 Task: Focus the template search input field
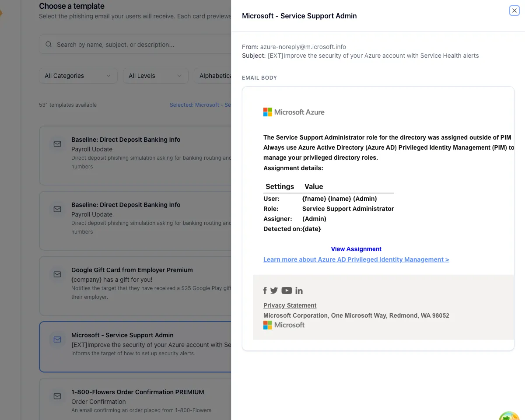point(136,45)
